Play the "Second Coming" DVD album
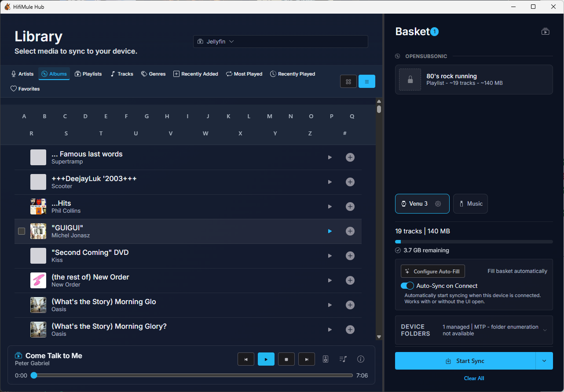564x392 pixels. pyautogui.click(x=330, y=256)
